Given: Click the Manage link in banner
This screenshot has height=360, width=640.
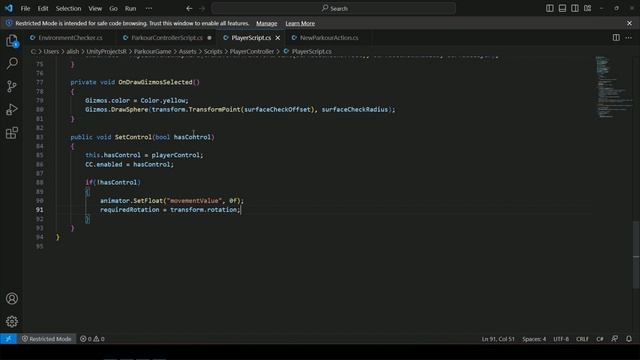Looking at the screenshot, I should coord(267,23).
